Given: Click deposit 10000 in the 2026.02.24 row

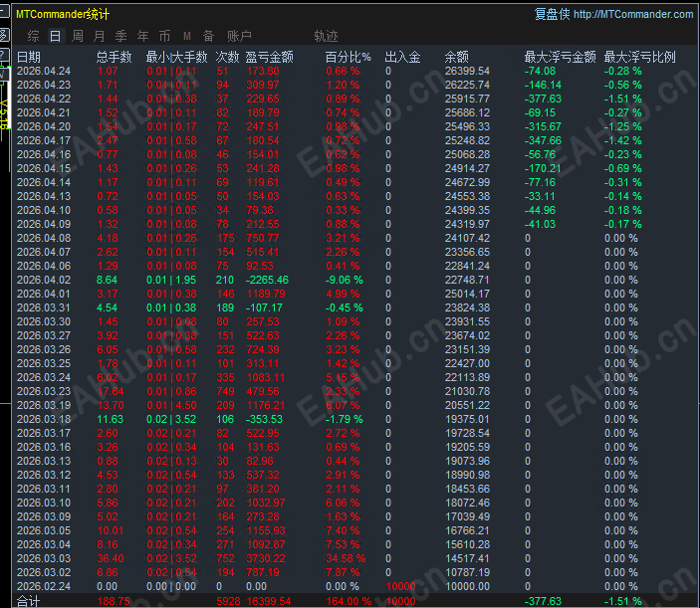Looking at the screenshot, I should tap(401, 586).
